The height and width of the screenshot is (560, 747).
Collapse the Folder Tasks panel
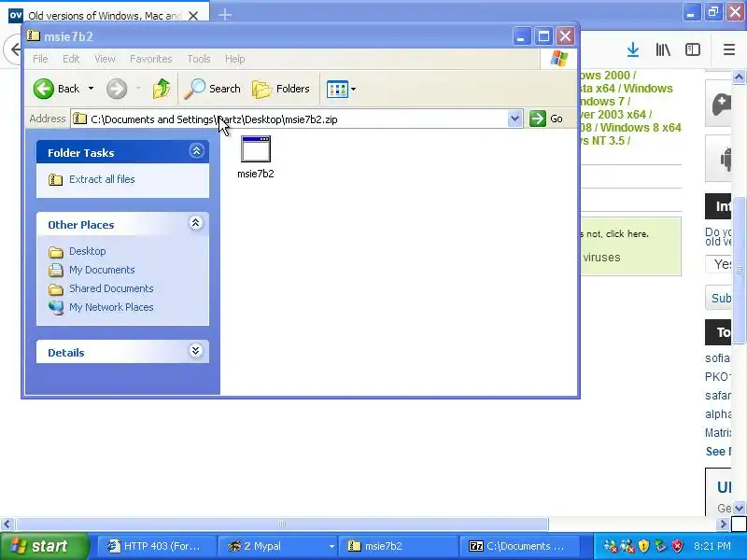pyautogui.click(x=196, y=151)
